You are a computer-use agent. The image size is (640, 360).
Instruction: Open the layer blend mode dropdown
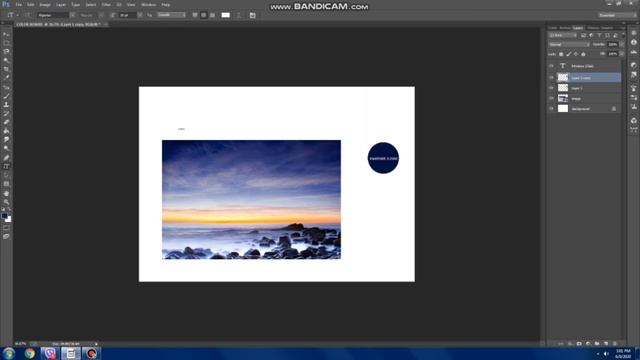(x=569, y=44)
